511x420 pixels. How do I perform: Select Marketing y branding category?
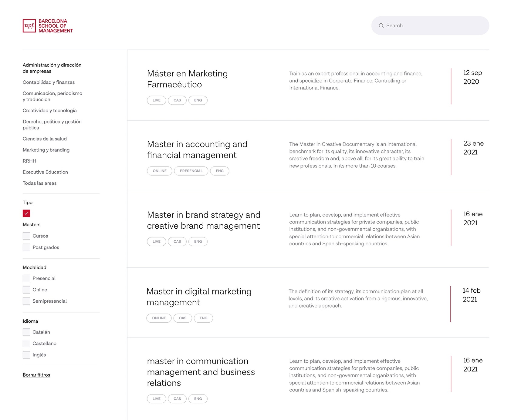click(x=46, y=150)
